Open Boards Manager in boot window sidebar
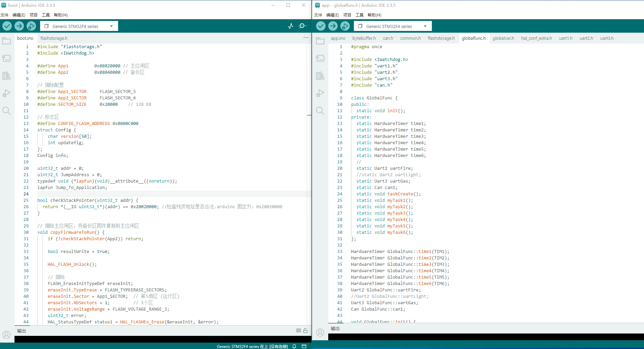Image resolution: width=644 pixels, height=349 pixels. pos(6,58)
